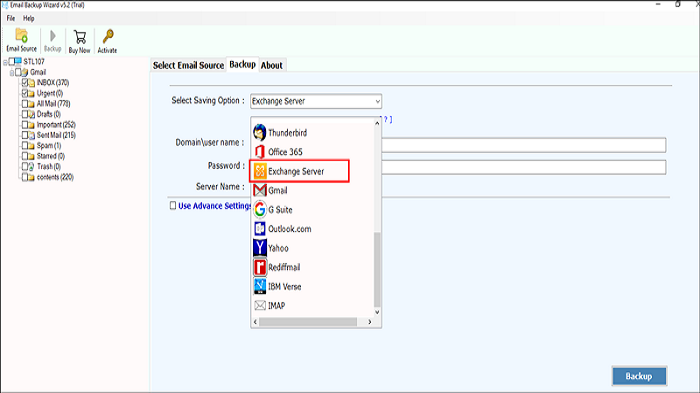Click the STL107 computer icon

[18, 61]
